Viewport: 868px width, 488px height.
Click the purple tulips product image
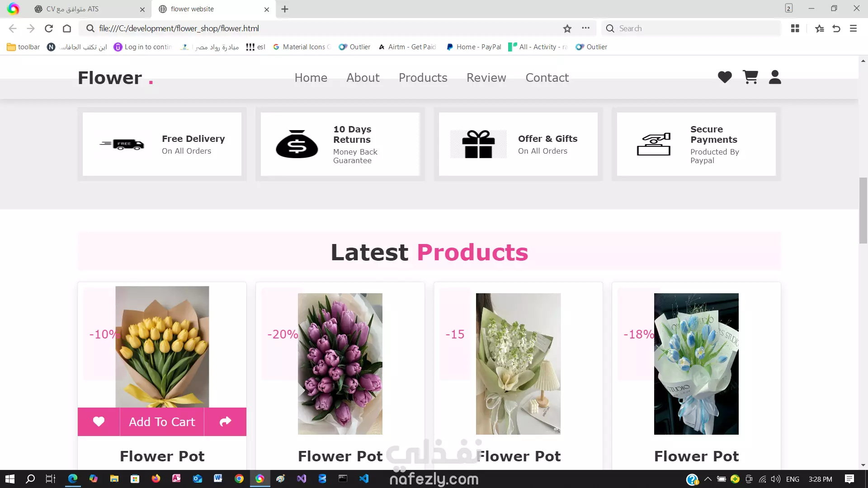(x=340, y=364)
